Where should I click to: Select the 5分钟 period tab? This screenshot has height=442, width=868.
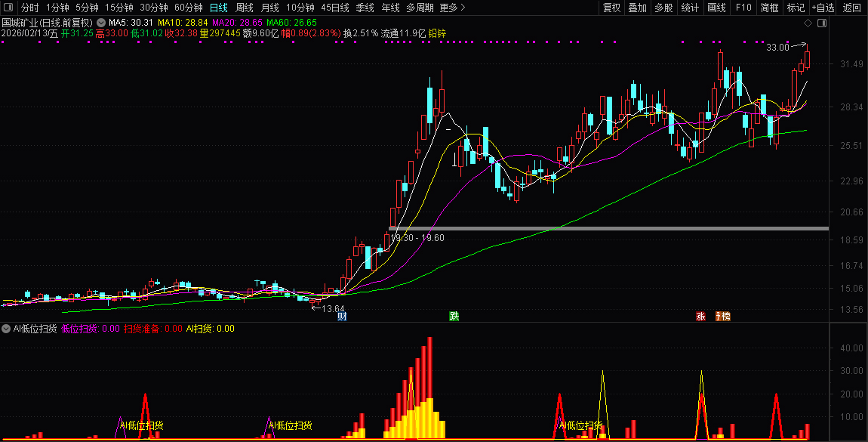pyautogui.click(x=87, y=8)
